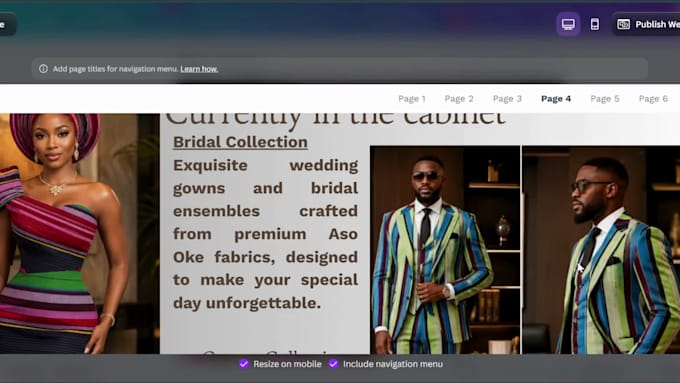Screen dimensions: 680x383
Task: Click the Bridal Collection heading
Action: (x=240, y=142)
